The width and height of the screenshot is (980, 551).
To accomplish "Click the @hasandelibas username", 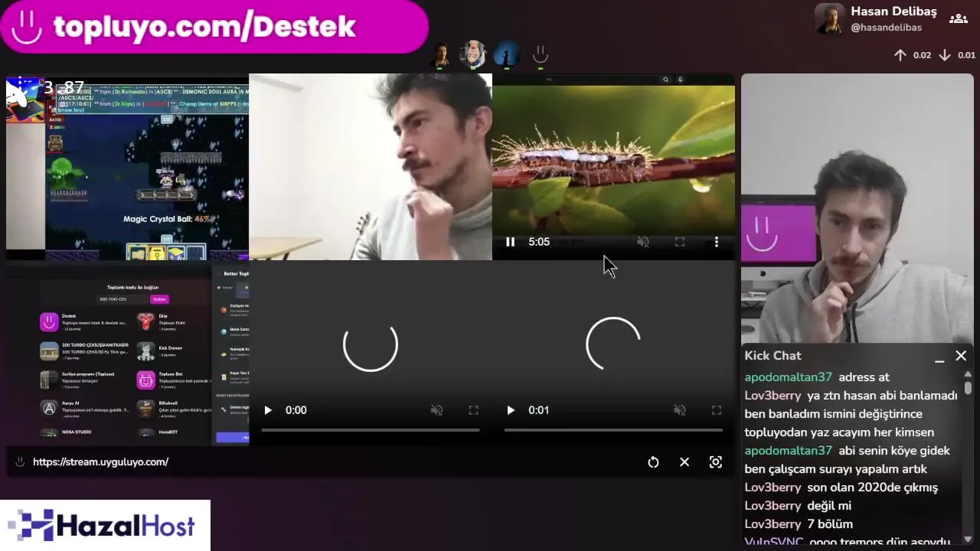I will click(886, 28).
